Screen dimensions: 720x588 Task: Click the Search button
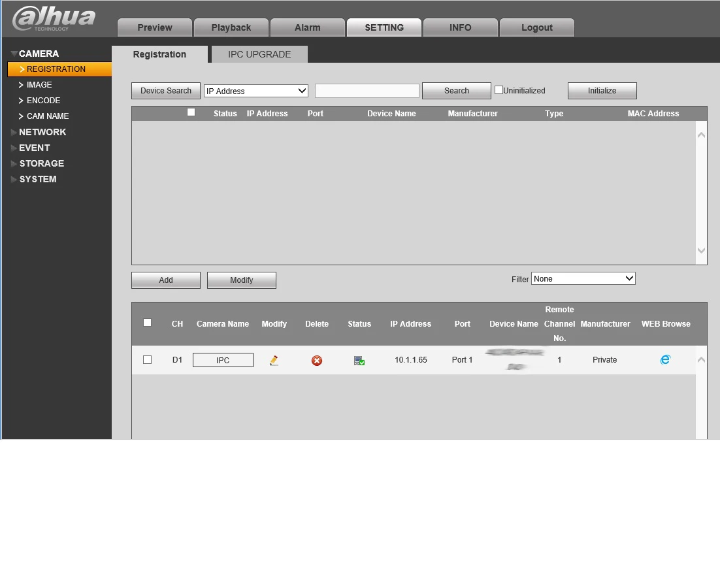point(457,90)
